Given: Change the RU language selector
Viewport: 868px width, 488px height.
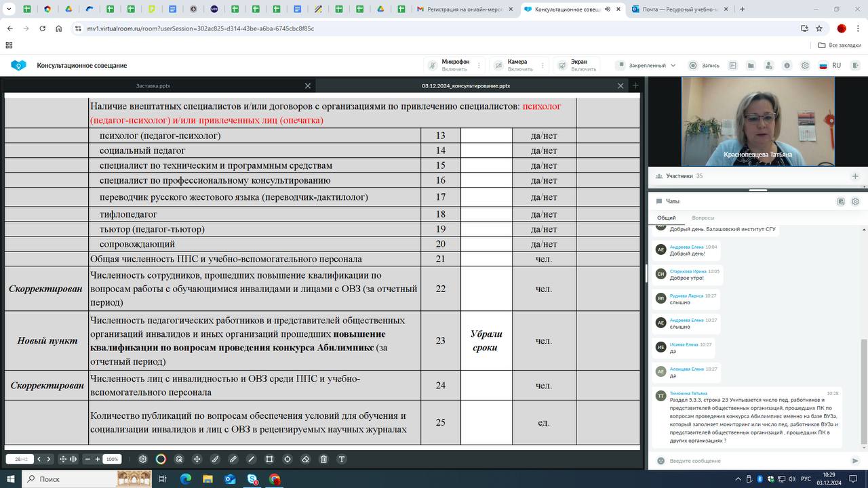Looking at the screenshot, I should tap(830, 66).
